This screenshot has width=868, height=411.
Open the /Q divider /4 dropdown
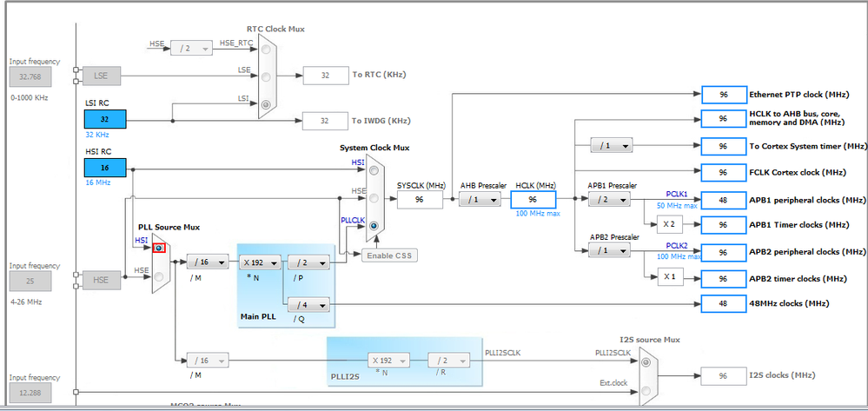pyautogui.click(x=309, y=305)
